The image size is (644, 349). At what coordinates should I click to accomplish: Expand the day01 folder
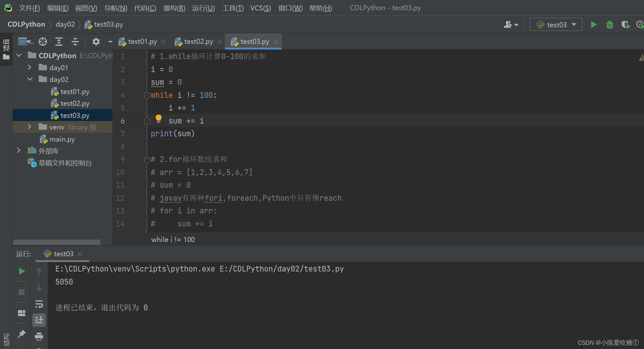pos(30,67)
